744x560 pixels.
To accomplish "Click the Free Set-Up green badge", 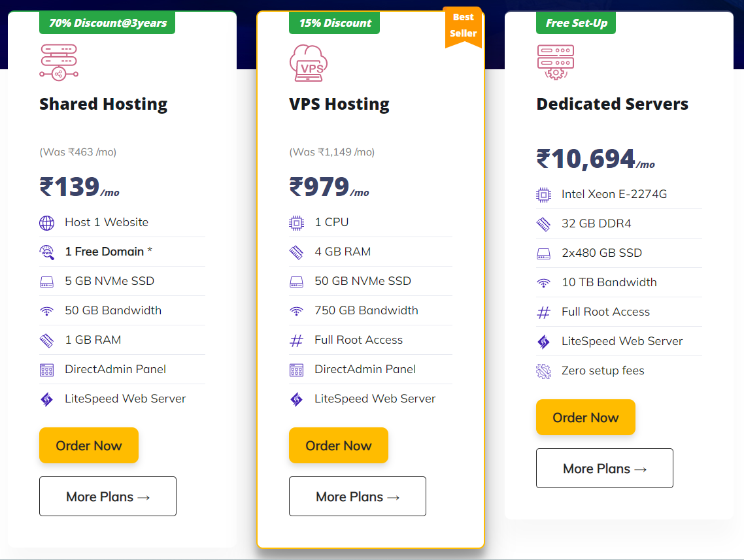I will 576,22.
